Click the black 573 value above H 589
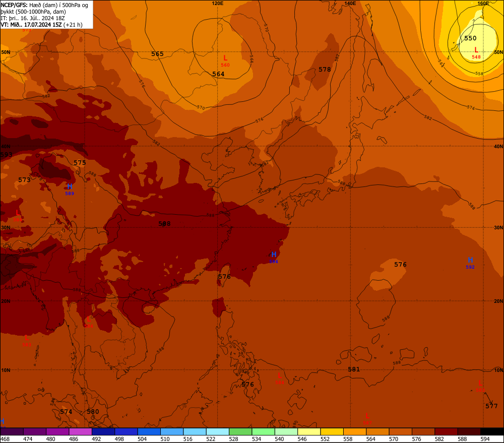 click(x=24, y=180)
